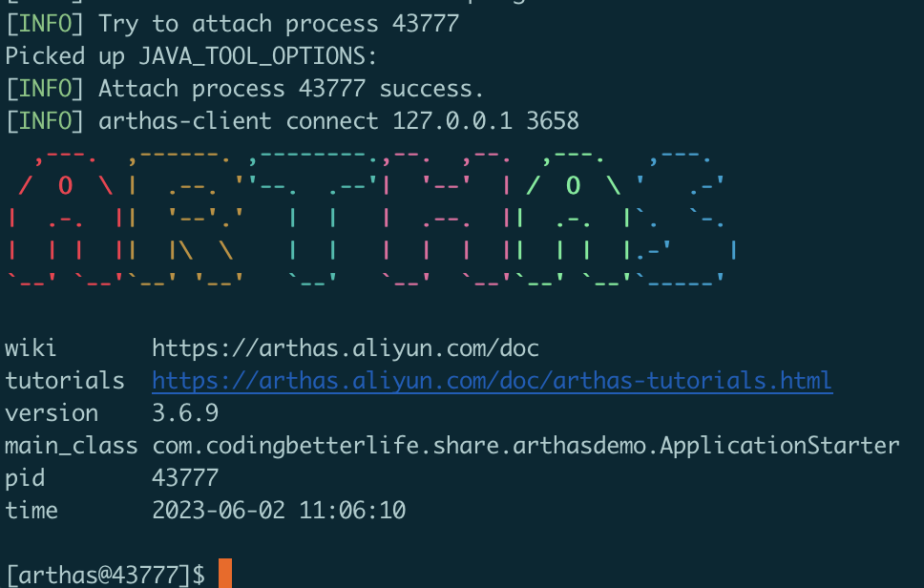Select the version value 3.6.9
The height and width of the screenshot is (588, 924).
coord(185,413)
